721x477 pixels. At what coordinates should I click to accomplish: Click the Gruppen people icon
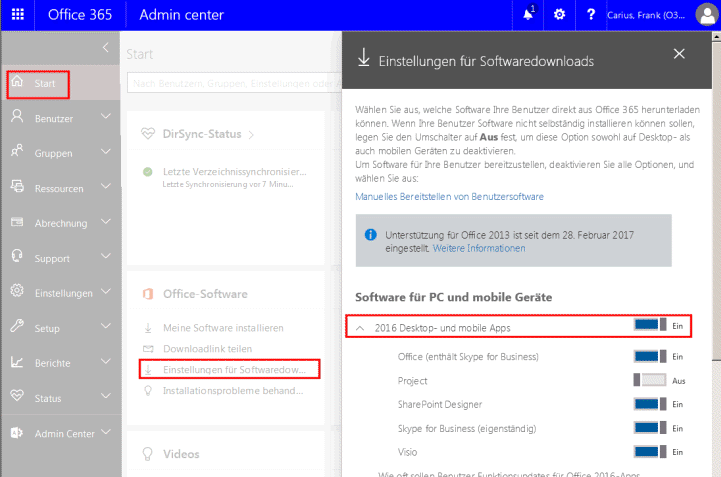coord(17,151)
